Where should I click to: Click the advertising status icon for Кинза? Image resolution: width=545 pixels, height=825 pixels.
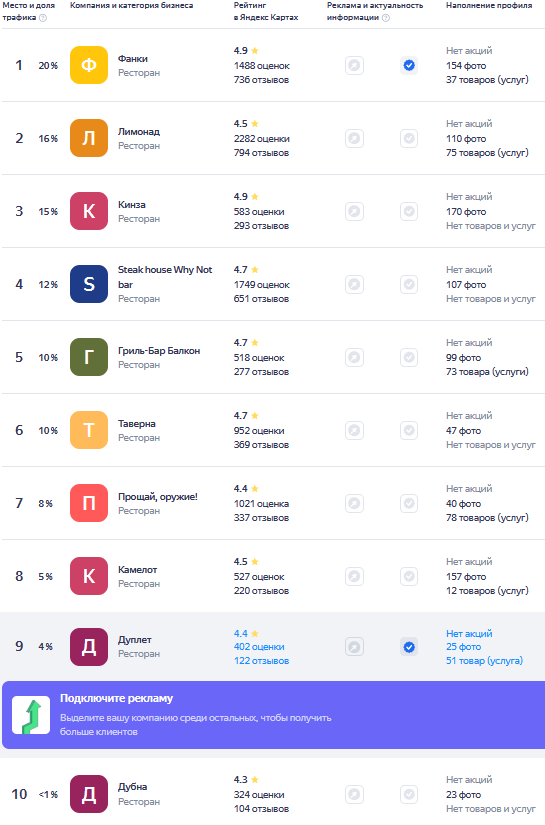click(355, 212)
